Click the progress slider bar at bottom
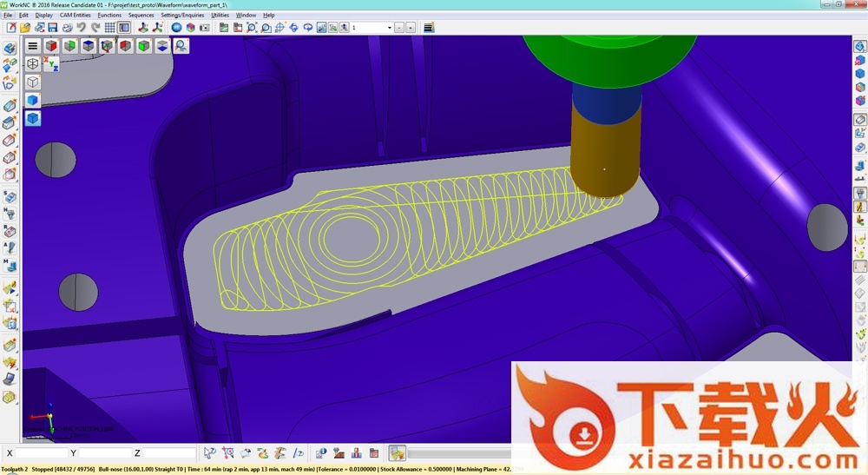The width and height of the screenshot is (868, 475). click(459, 453)
